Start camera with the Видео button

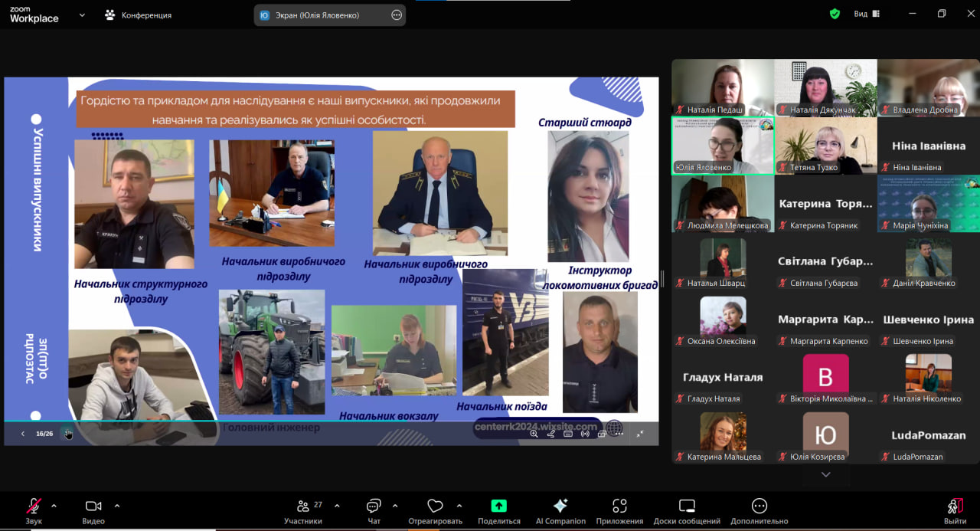click(93, 511)
